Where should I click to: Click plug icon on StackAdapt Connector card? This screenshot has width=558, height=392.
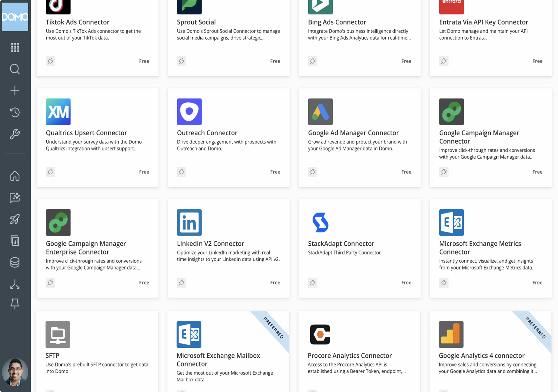pos(313,283)
